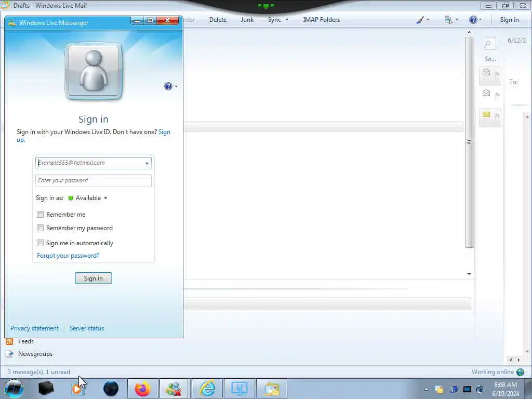Click the message search magnifier icon
This screenshot has height=399, width=532.
click(490, 44)
